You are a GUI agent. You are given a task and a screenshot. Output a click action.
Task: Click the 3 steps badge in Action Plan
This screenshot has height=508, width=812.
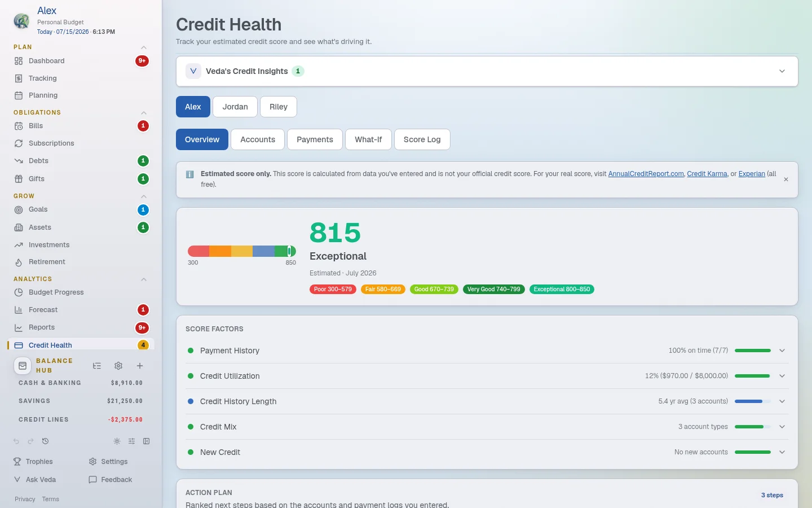(x=772, y=495)
